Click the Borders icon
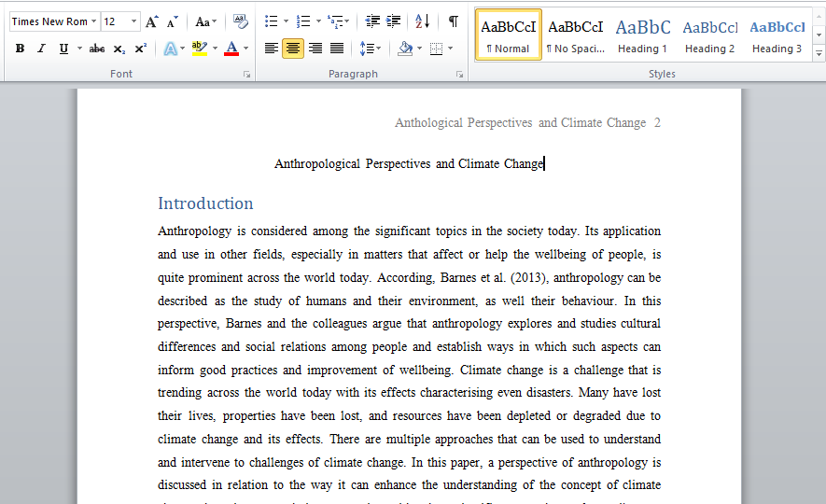The width and height of the screenshot is (826, 504). (x=436, y=49)
